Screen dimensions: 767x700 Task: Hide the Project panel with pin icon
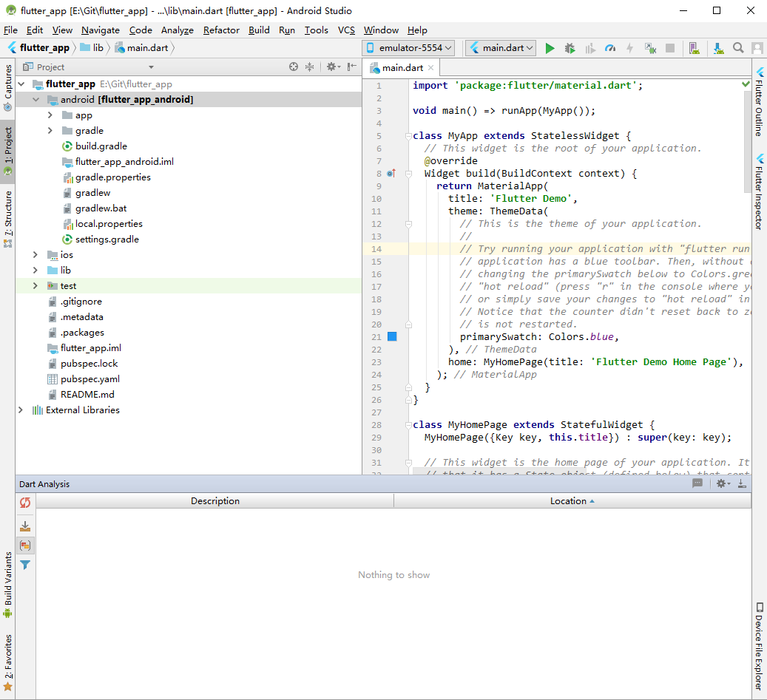(352, 67)
